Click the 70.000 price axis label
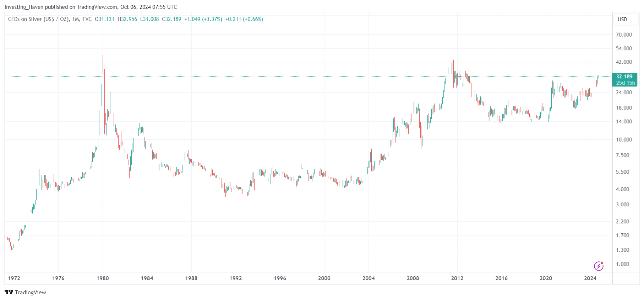 (x=624, y=35)
